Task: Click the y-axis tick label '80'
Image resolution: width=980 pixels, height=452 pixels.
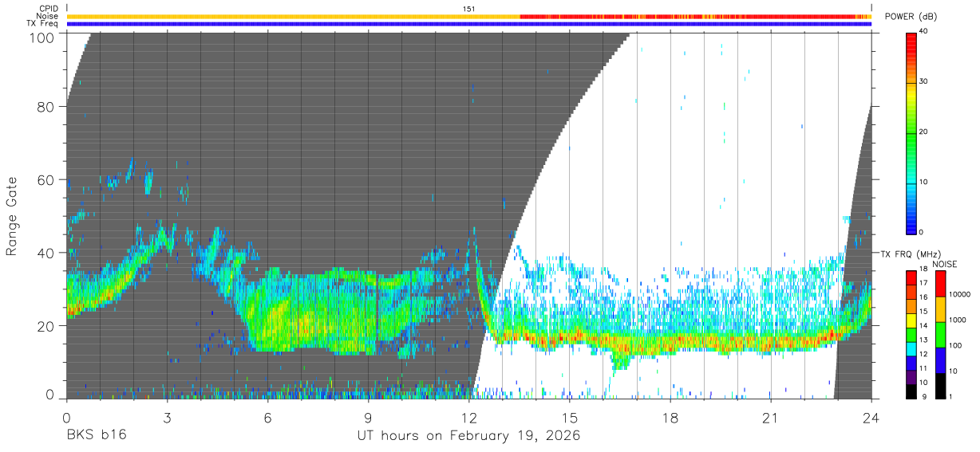Action: click(x=46, y=107)
